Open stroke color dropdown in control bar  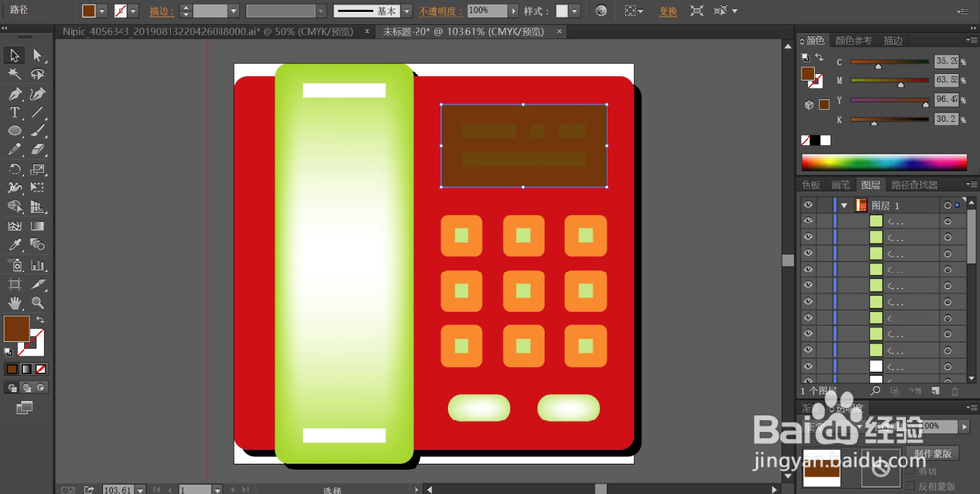[133, 11]
